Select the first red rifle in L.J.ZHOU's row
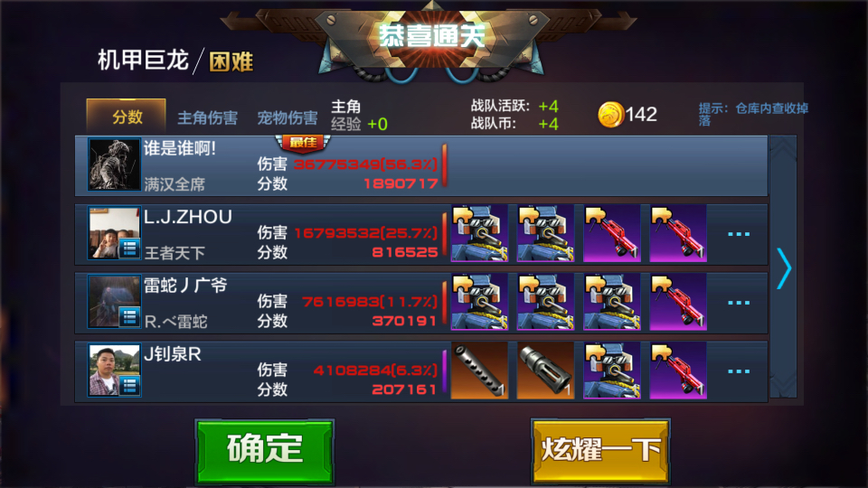 pos(612,233)
